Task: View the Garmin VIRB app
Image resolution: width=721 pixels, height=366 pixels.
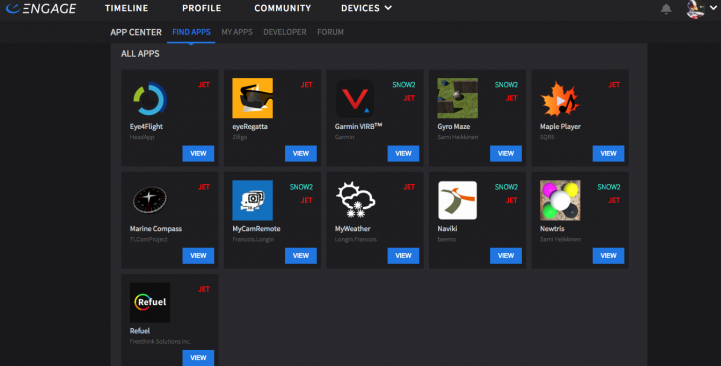Action: (x=403, y=154)
